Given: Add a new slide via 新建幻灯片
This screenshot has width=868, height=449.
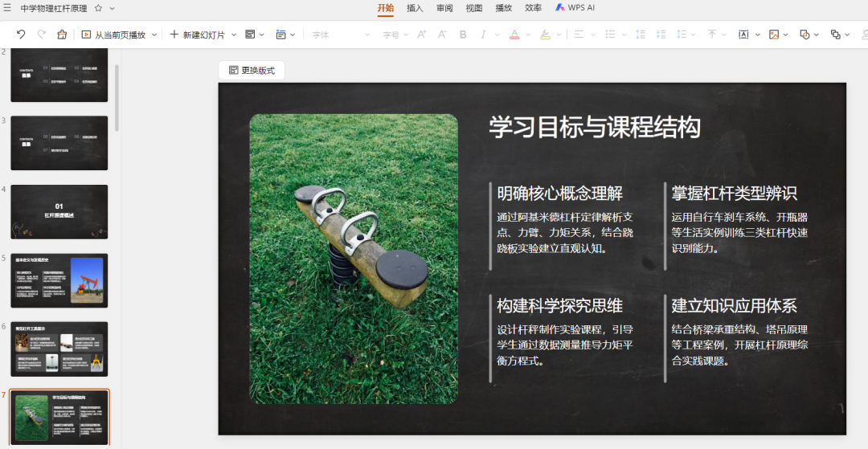Looking at the screenshot, I should point(197,35).
